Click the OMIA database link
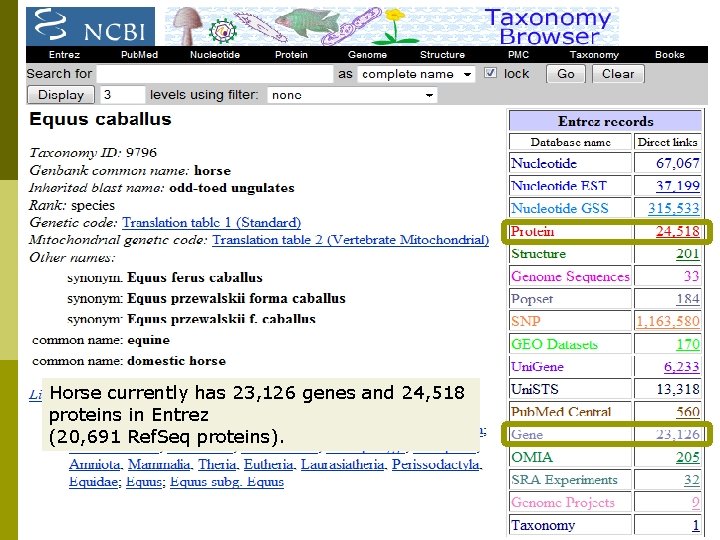 (532, 457)
